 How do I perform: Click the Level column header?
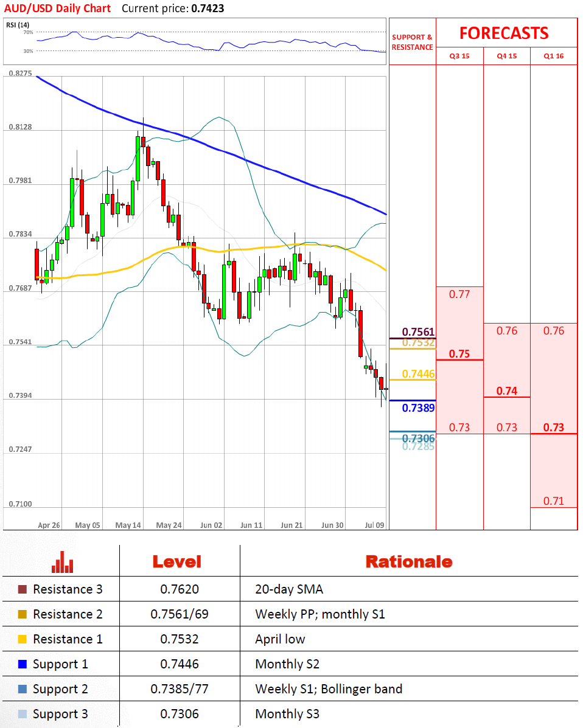point(177,562)
